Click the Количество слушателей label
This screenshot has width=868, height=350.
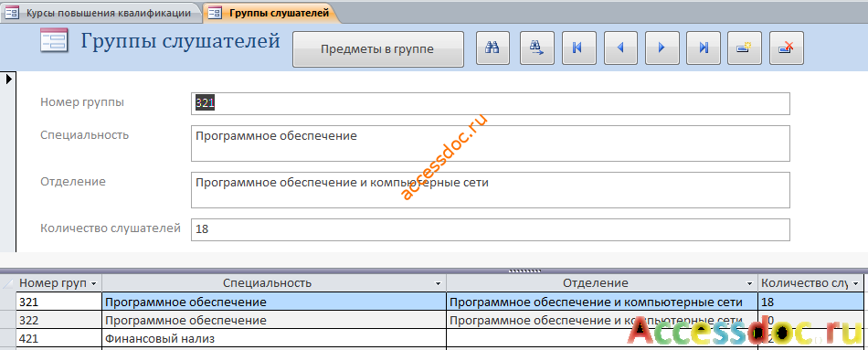point(111,228)
